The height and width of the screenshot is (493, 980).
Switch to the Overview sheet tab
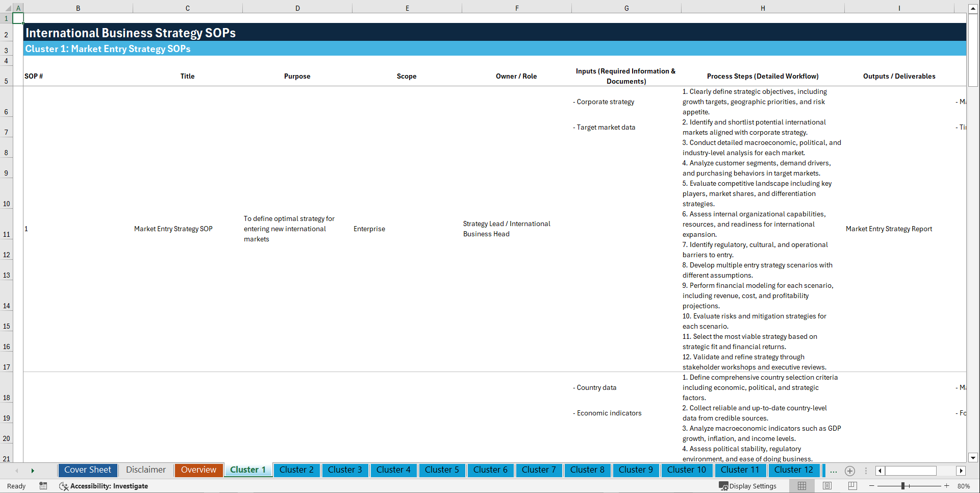(x=198, y=470)
